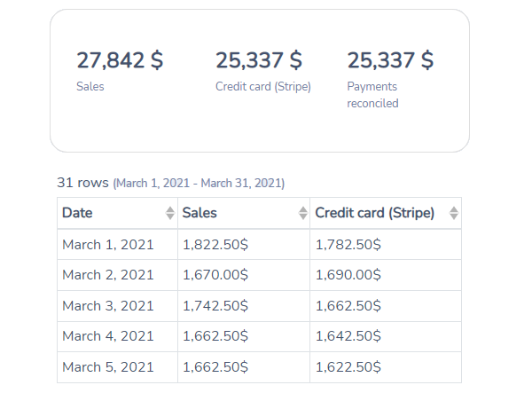Screen dimensions: 532x393
Task: Select the March 2, 2021 date cell
Action: click(117, 275)
